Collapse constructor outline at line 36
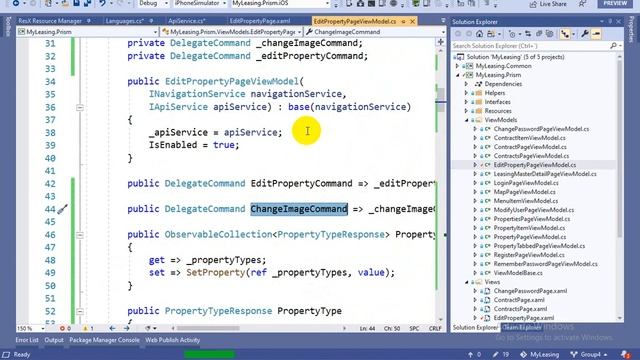 pos(80,107)
